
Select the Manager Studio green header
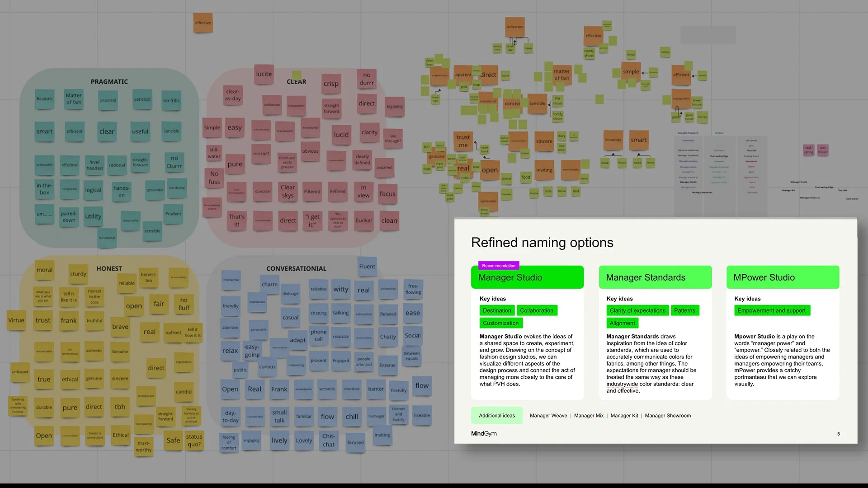pyautogui.click(x=527, y=277)
